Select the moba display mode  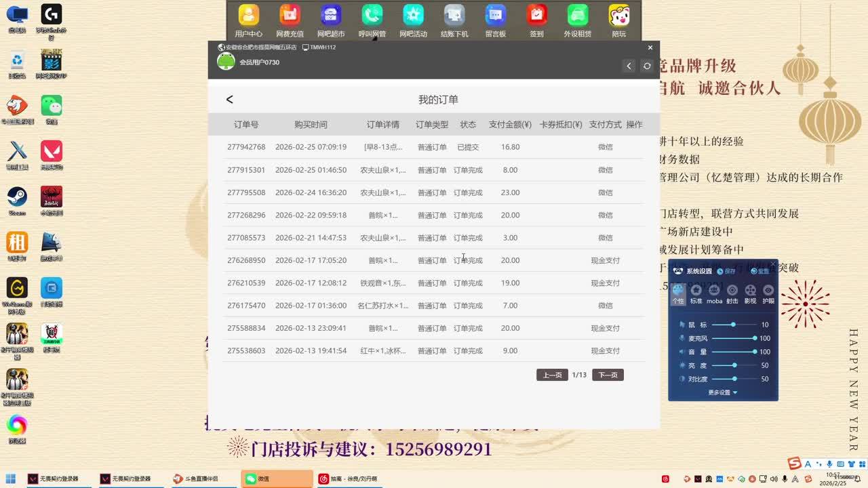[714, 293]
